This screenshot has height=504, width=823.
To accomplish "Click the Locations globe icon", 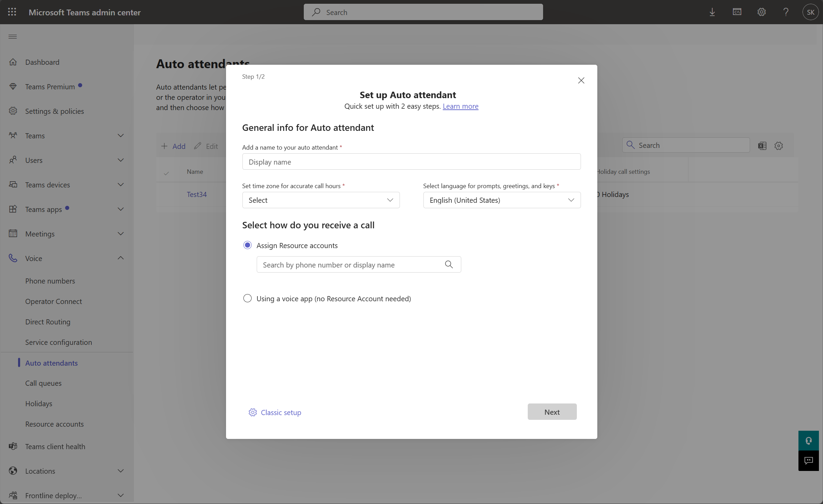I will point(13,471).
